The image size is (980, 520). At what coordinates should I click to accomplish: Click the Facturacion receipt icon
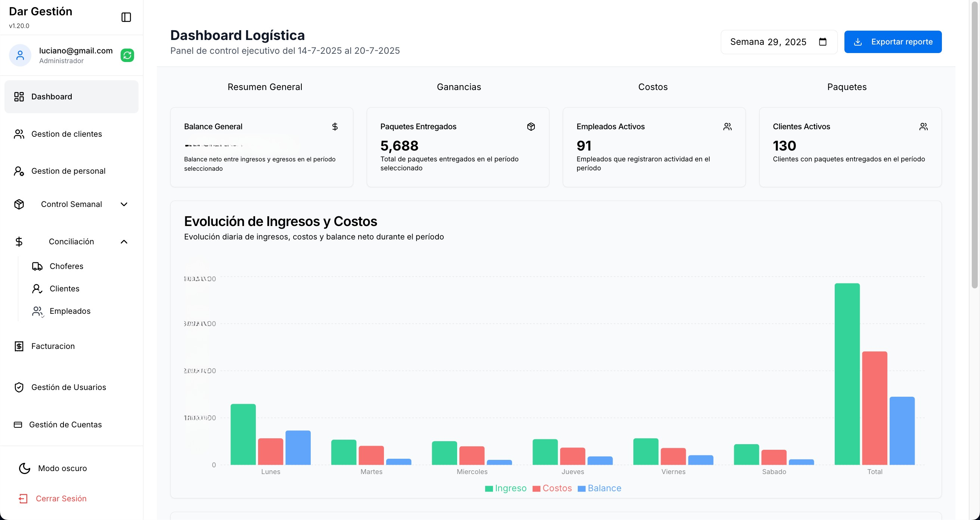[19, 346]
